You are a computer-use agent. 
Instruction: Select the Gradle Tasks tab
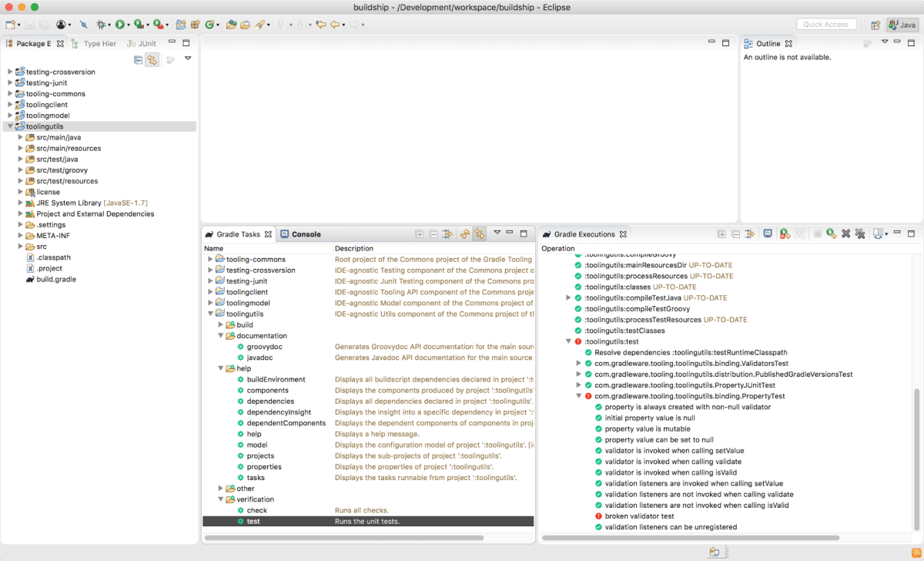pos(238,234)
